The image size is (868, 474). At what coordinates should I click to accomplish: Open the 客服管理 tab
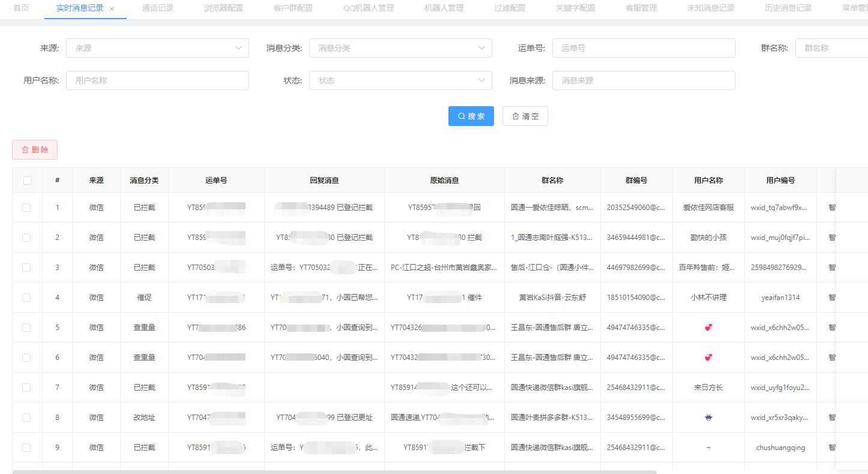click(x=640, y=9)
